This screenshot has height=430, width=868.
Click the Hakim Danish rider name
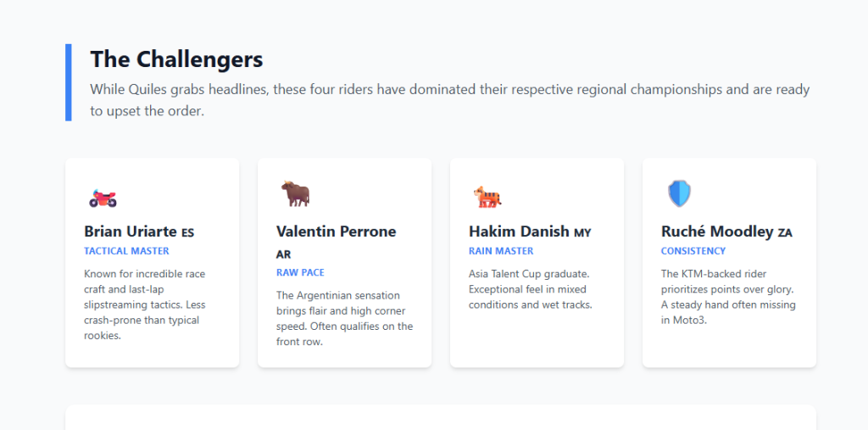519,232
